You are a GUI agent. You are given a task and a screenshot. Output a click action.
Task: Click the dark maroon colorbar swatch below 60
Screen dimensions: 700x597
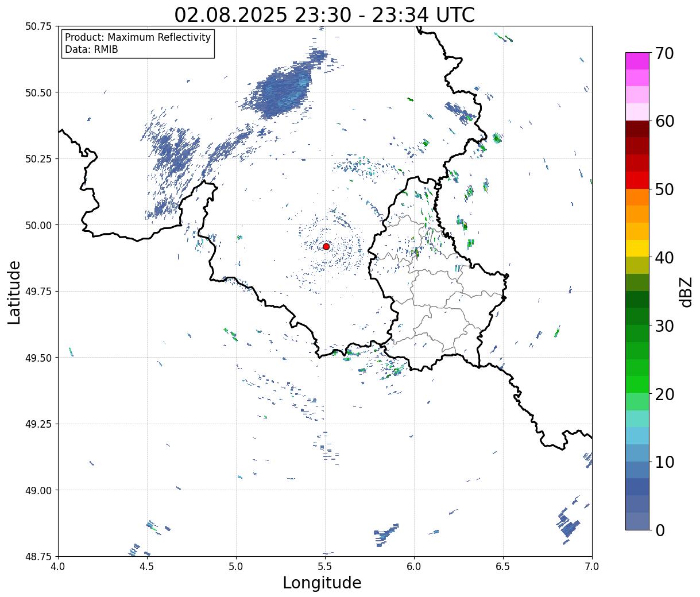pyautogui.click(x=637, y=129)
